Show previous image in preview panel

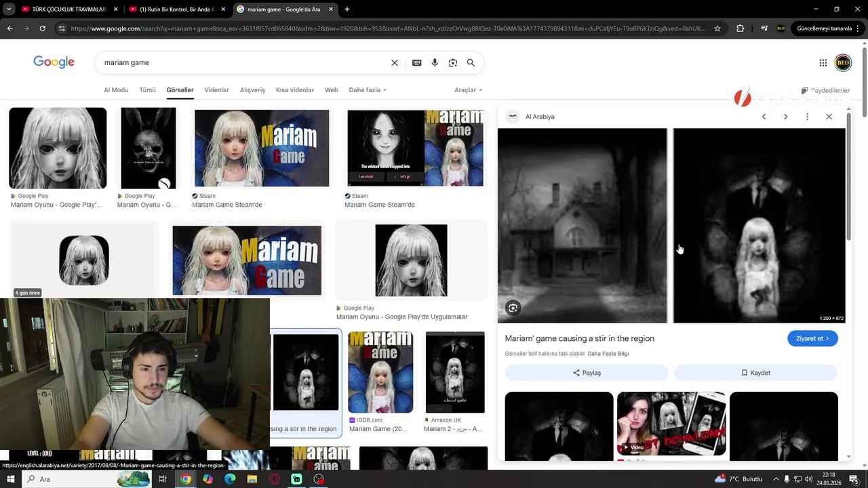pos(764,117)
